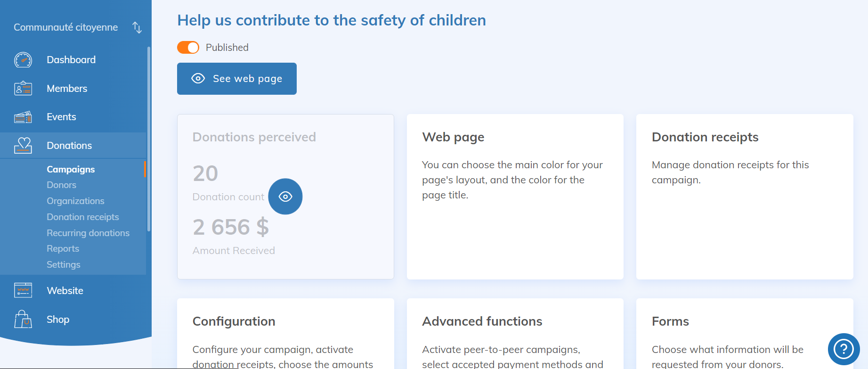Click the Events ticket icon
Screen dimensions: 868x369
[x=23, y=117]
